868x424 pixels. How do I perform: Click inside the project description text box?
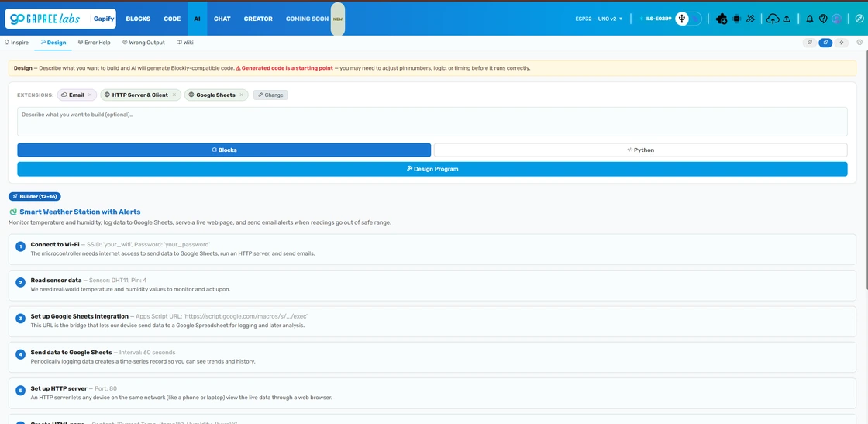click(432, 121)
